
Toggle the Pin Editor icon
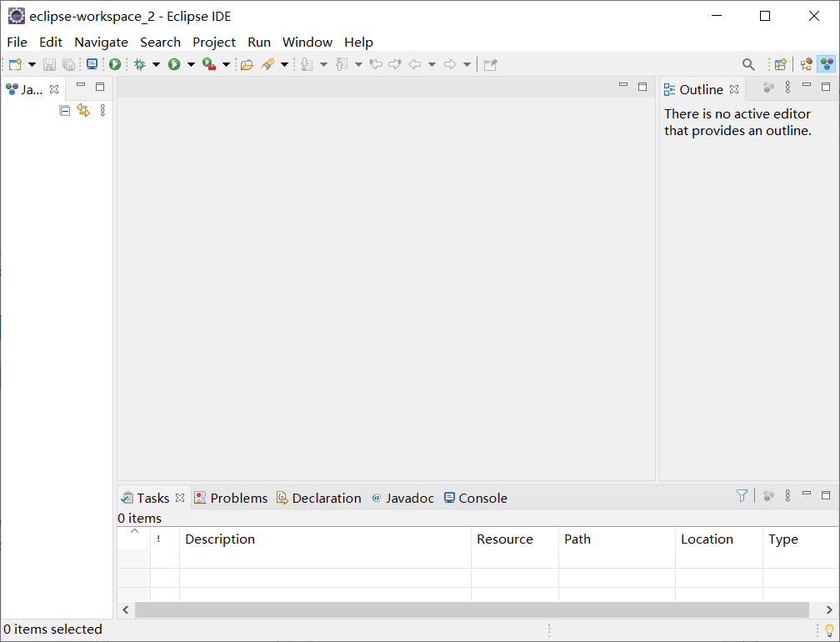(x=490, y=65)
